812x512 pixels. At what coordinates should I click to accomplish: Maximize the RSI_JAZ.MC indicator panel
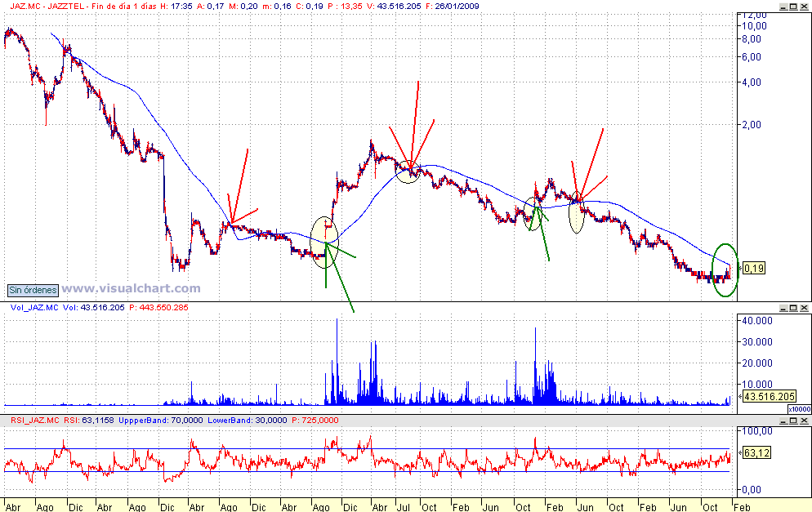coord(793,421)
